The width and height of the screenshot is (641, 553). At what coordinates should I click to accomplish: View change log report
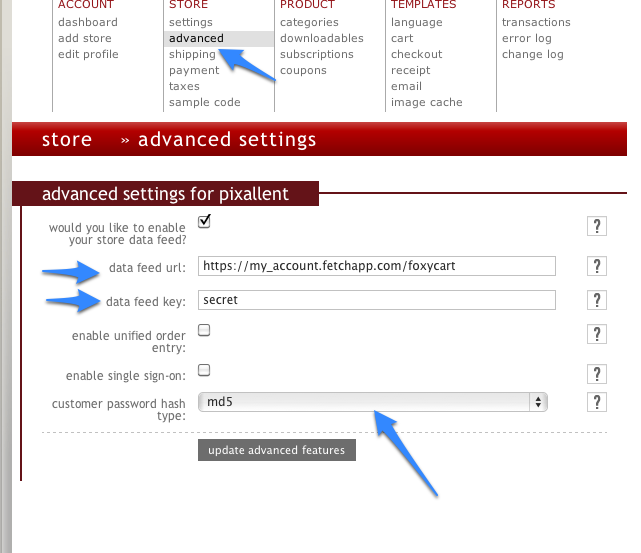click(x=533, y=54)
